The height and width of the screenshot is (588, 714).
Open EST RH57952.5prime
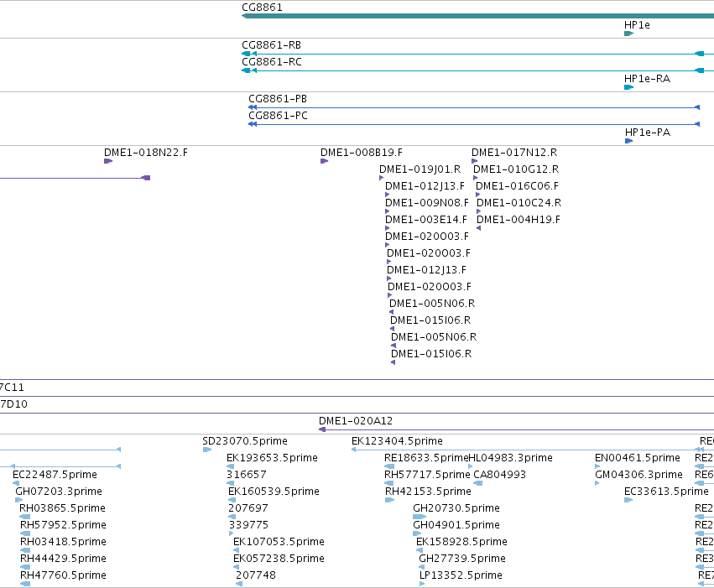25,533
